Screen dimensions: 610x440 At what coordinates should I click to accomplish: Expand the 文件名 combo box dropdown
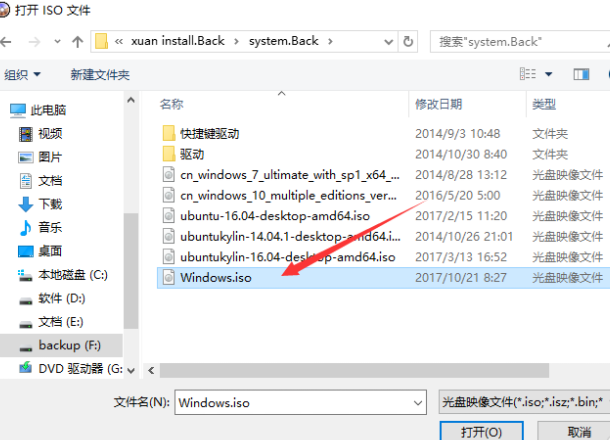(x=418, y=403)
